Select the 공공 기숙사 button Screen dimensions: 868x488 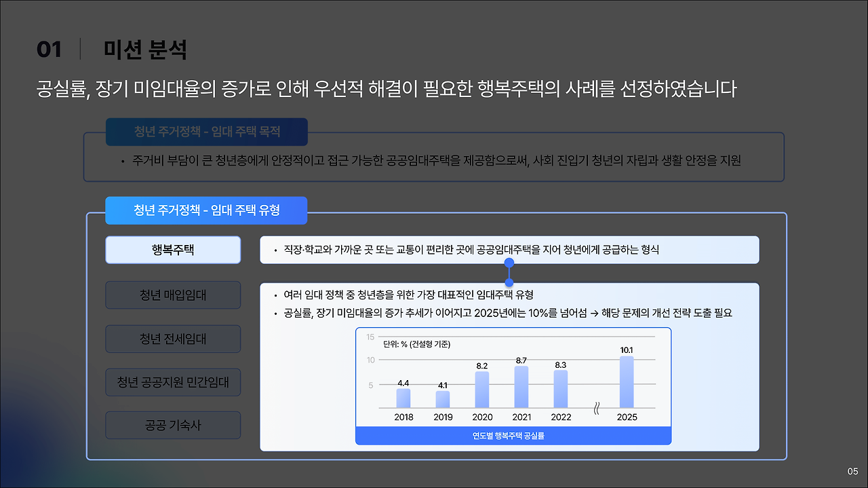click(173, 425)
